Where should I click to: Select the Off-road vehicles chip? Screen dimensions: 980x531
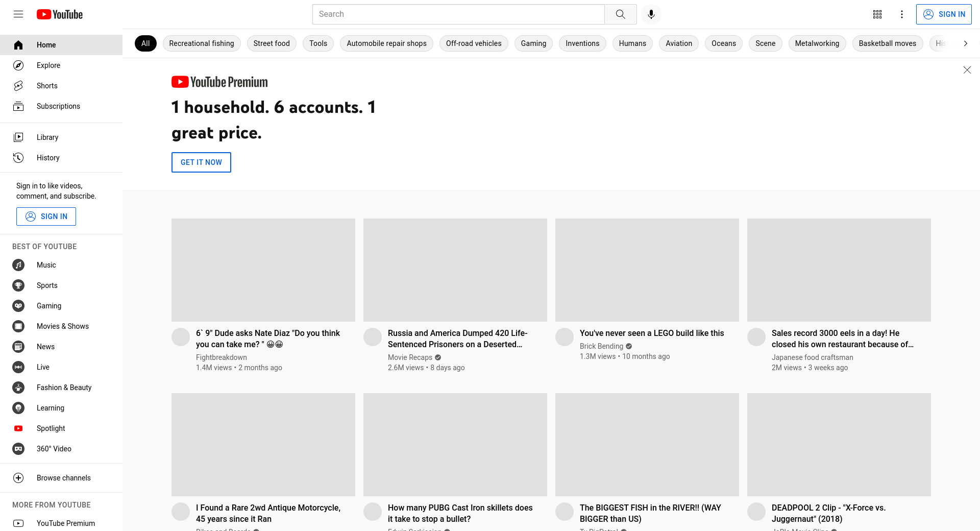474,43
